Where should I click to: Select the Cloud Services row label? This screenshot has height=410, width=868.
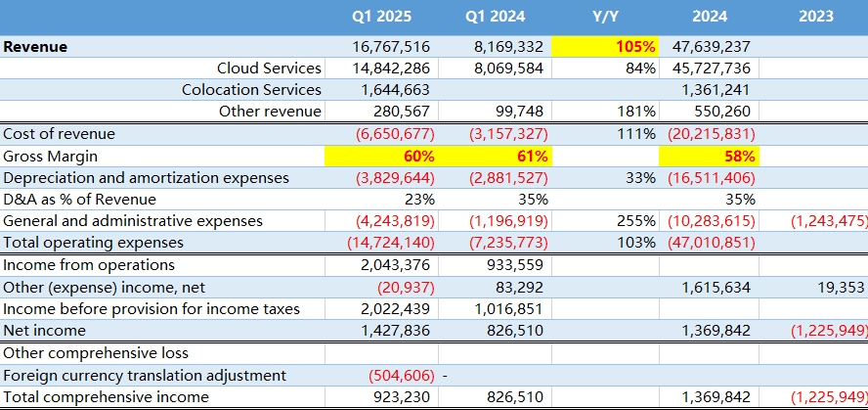click(x=269, y=68)
